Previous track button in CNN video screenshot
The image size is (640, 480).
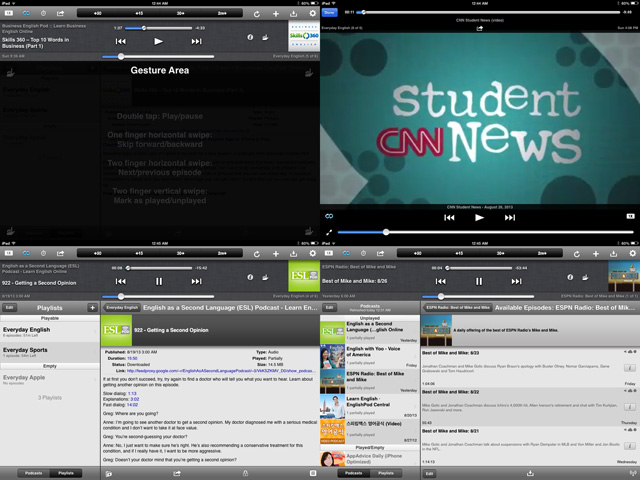tap(449, 218)
